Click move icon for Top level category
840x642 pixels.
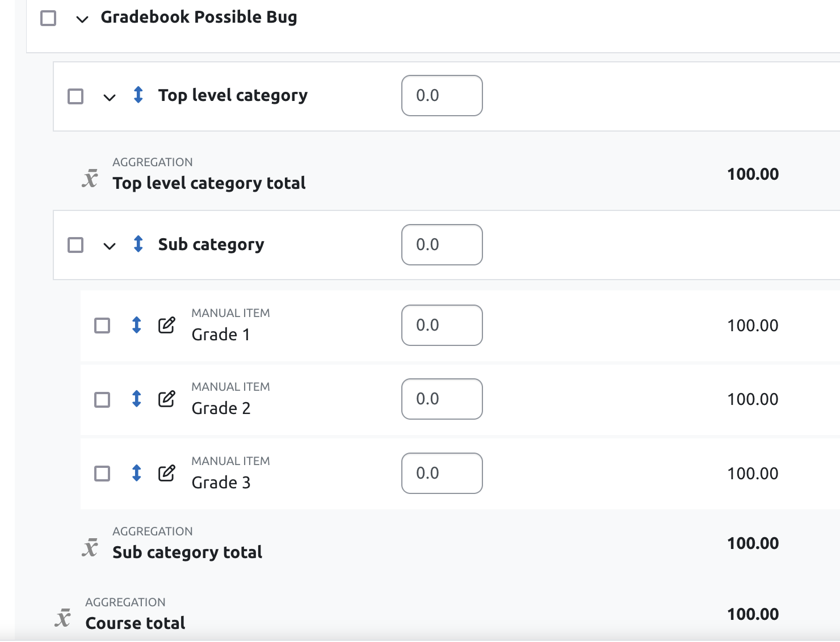point(138,95)
